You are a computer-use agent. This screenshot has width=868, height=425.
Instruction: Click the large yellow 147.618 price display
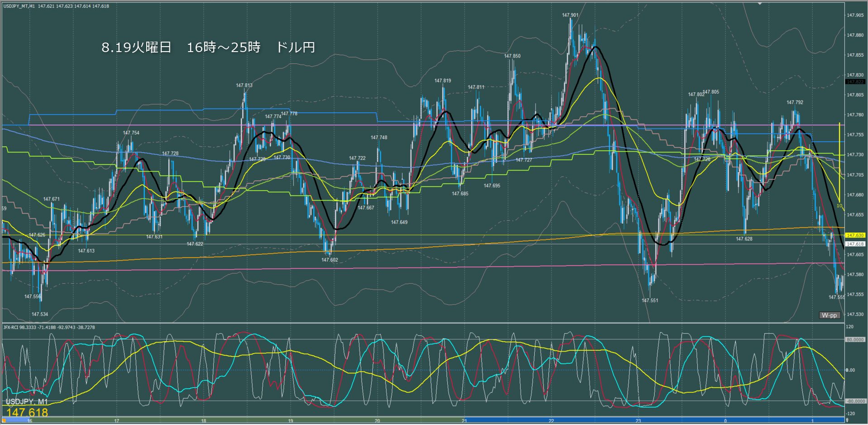pos(27,412)
